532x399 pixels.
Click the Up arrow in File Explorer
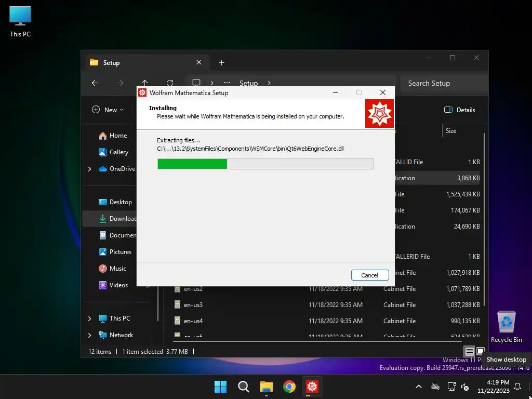pos(145,83)
